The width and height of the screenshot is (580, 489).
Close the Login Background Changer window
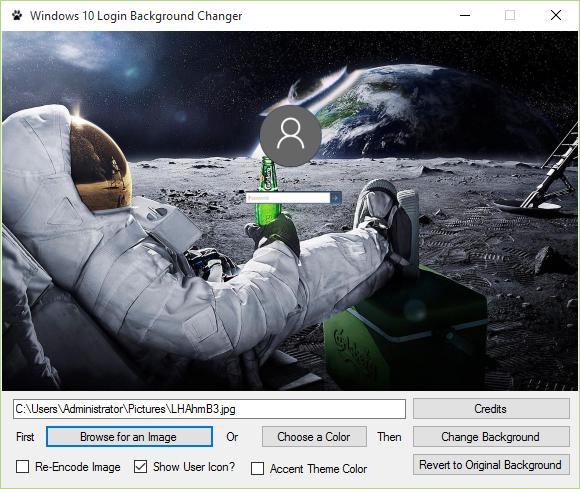click(556, 15)
